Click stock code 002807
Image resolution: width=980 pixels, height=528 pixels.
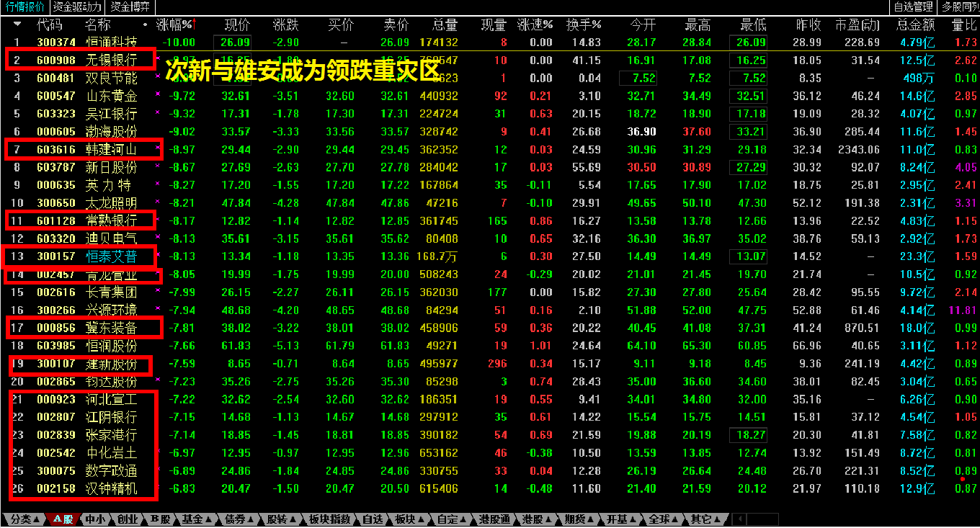pyautogui.click(x=56, y=417)
